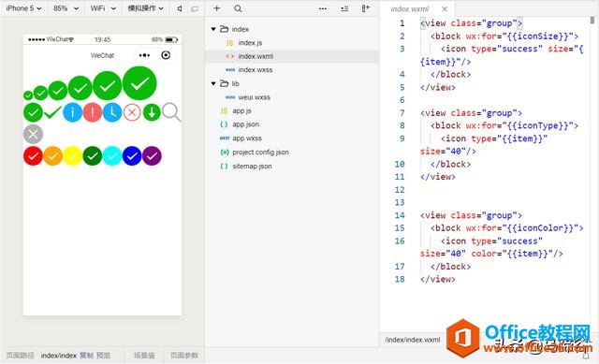Click the search magnifier above the file tree

[238, 8]
